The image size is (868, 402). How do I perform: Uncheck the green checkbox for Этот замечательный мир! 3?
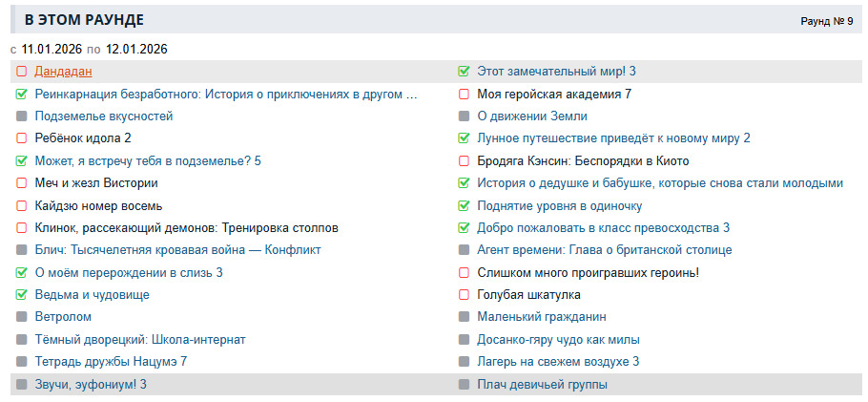tap(465, 72)
